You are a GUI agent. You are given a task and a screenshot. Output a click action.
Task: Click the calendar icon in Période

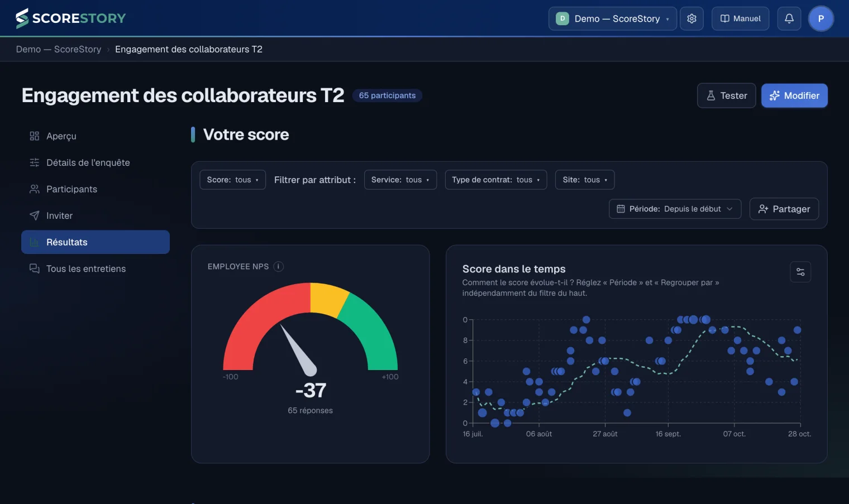click(621, 209)
